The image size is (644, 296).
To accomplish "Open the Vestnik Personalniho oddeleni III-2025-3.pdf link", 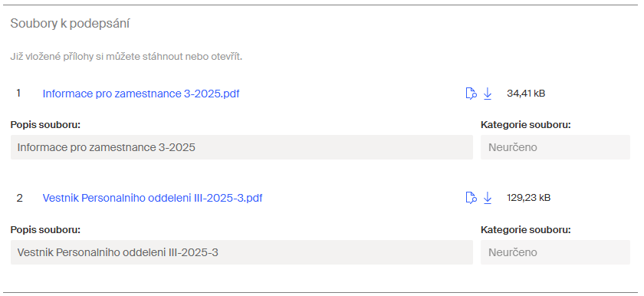I will coord(153,199).
